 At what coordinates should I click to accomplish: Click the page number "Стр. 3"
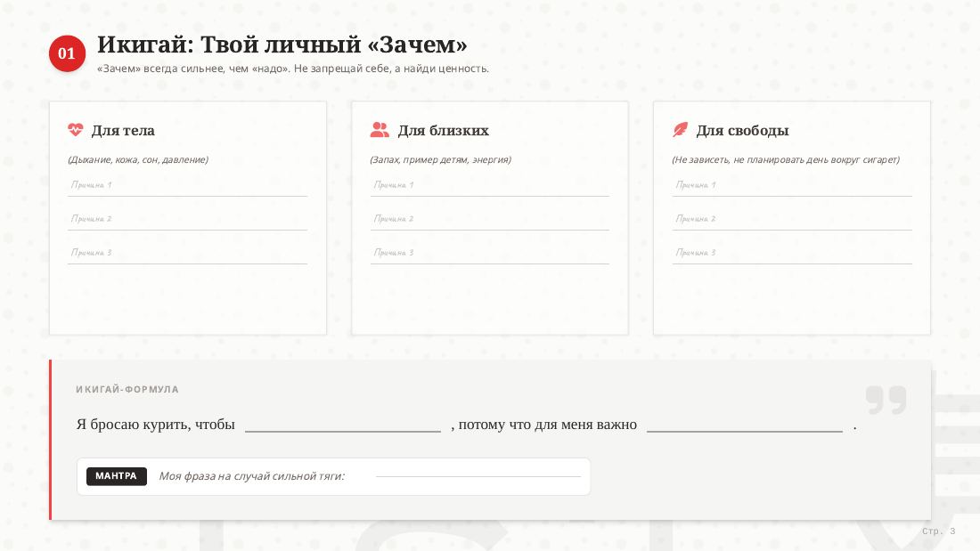pos(939,531)
